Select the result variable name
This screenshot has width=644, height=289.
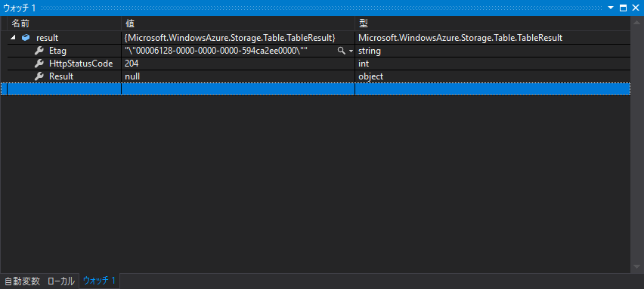pyautogui.click(x=47, y=38)
